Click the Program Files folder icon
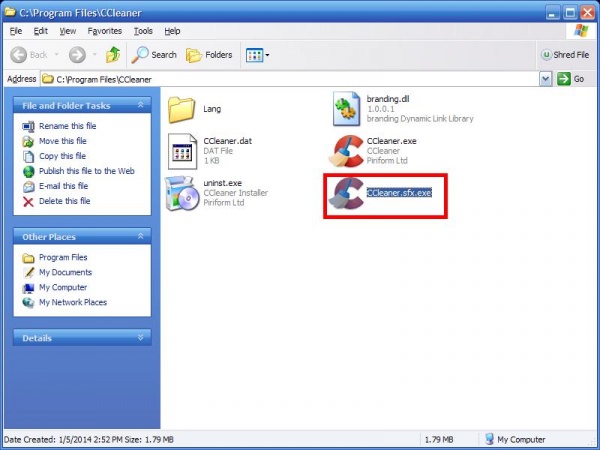Image resolution: width=600 pixels, height=450 pixels. click(28, 258)
